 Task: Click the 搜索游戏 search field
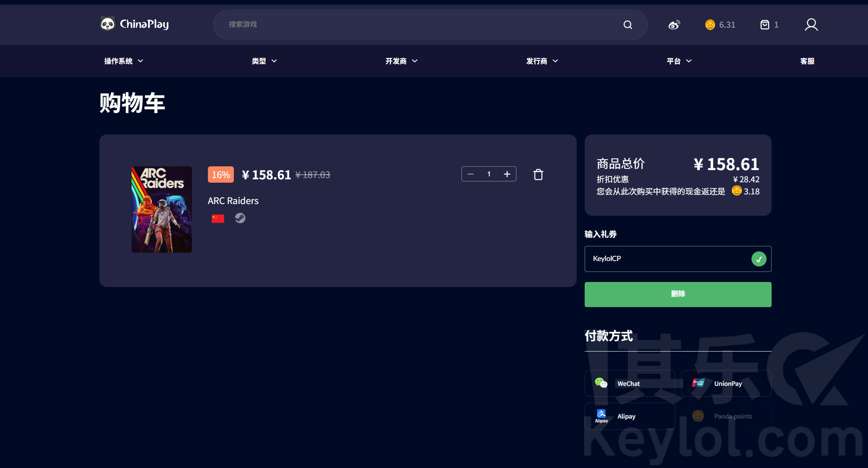[x=419, y=24]
